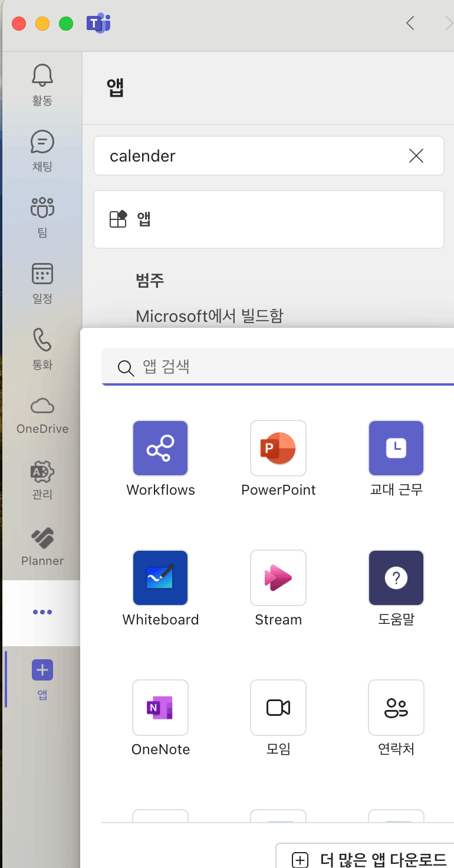Viewport: 454px width, 868px height.
Task: Click the 앱 검색 search field
Action: point(278,367)
